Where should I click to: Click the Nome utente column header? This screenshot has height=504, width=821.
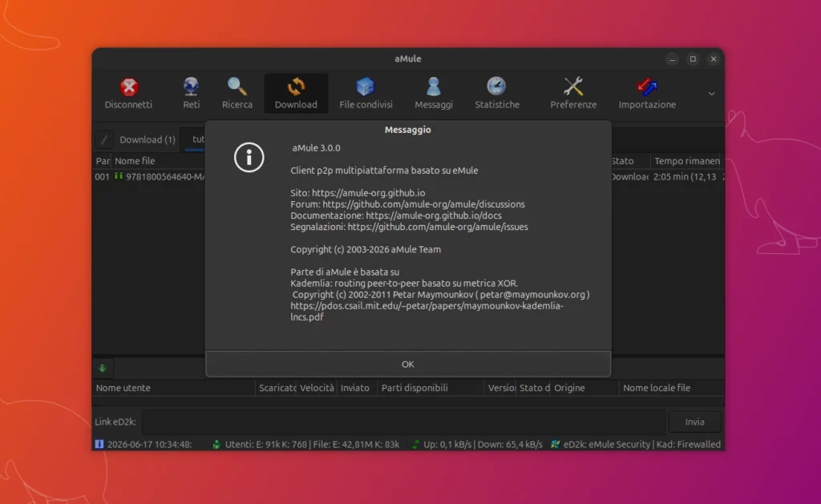tap(174, 388)
